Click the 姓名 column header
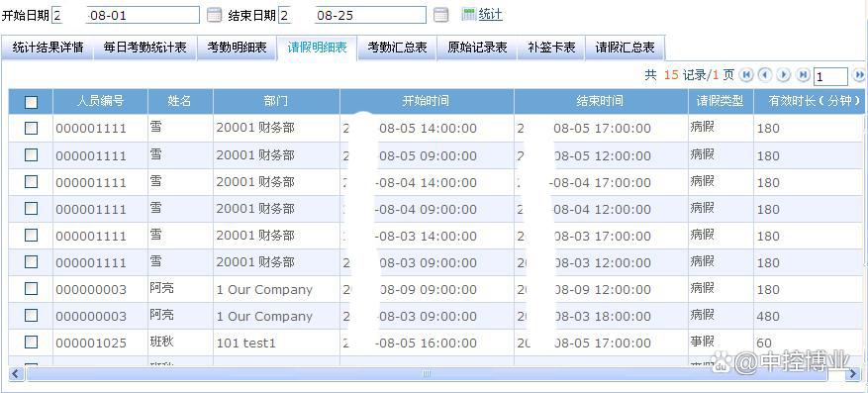868x393 pixels. (180, 101)
